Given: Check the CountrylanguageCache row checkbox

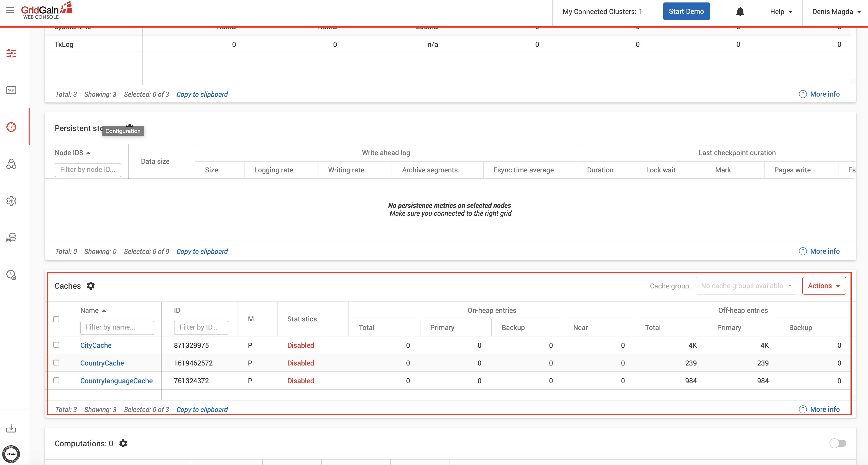Looking at the screenshot, I should pyautogui.click(x=56, y=380).
